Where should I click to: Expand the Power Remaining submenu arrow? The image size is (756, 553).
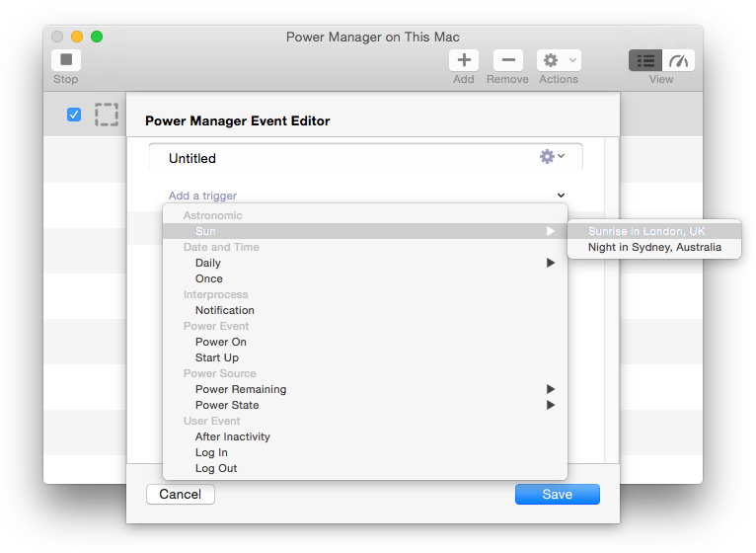(x=550, y=389)
